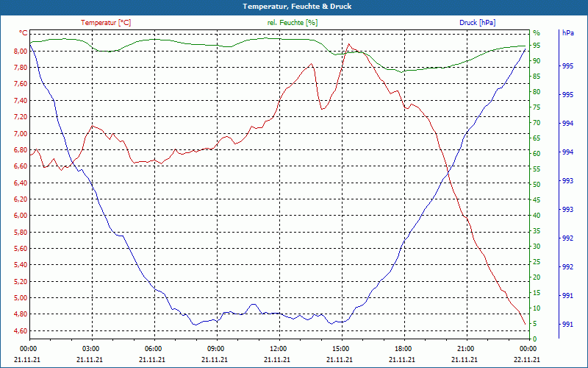Click the 6,80 temperature axis value
The width and height of the screenshot is (588, 368).
click(21, 150)
